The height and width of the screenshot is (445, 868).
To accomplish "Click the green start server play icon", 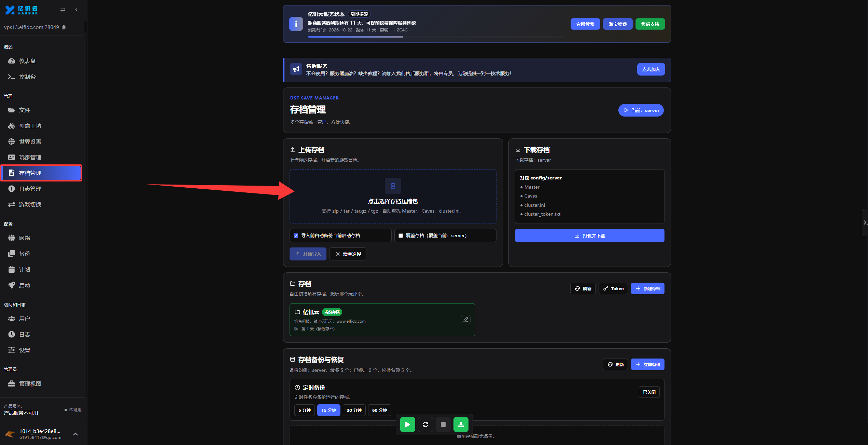I will [407, 424].
